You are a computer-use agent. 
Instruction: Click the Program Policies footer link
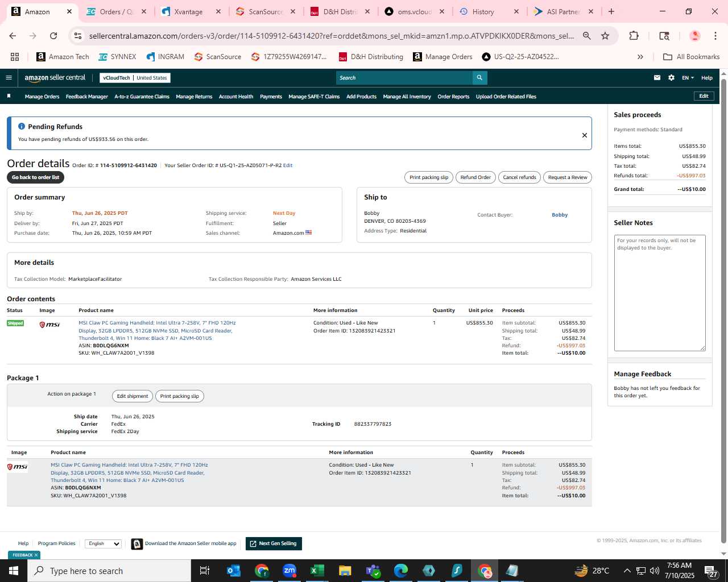click(56, 543)
